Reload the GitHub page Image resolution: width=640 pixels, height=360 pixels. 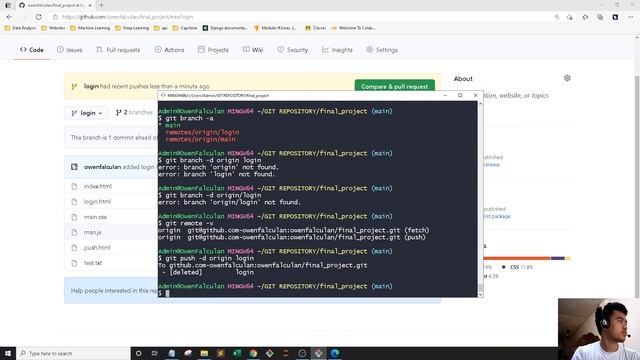click(x=38, y=17)
